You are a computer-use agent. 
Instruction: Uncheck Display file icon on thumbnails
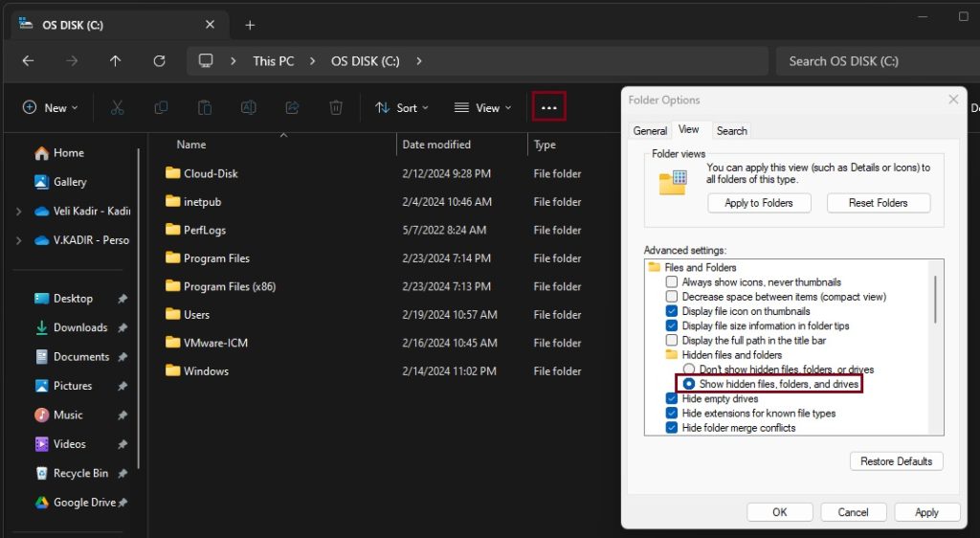pyautogui.click(x=671, y=311)
